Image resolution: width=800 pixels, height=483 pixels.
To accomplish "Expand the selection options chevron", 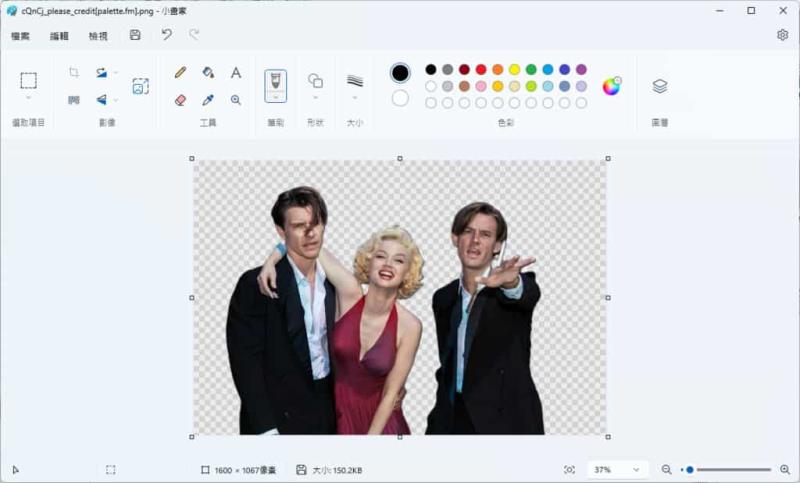I will [x=29, y=97].
